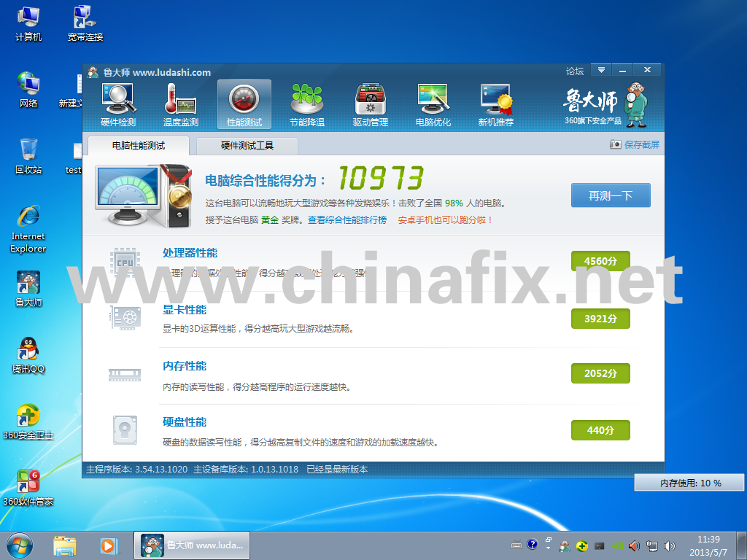
Task: Click the 4560分 processor score badge
Action: tap(600, 261)
